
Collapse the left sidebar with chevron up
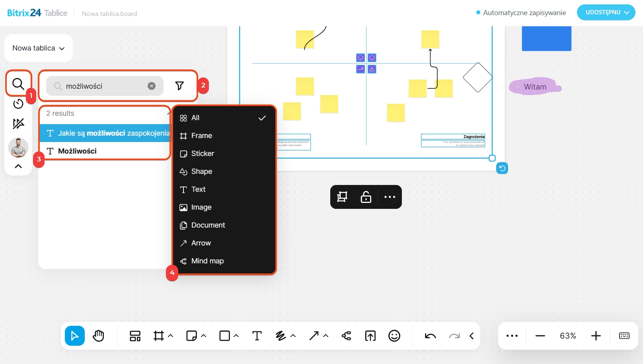point(18,166)
